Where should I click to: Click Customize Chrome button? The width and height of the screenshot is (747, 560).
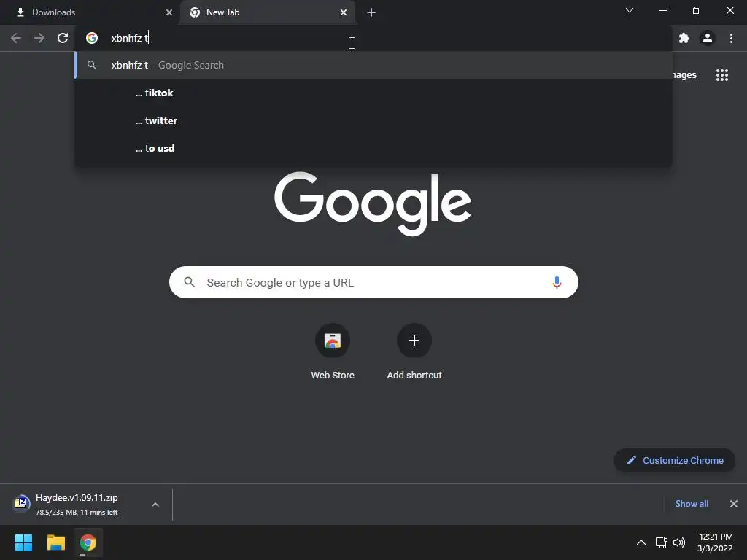pos(675,461)
